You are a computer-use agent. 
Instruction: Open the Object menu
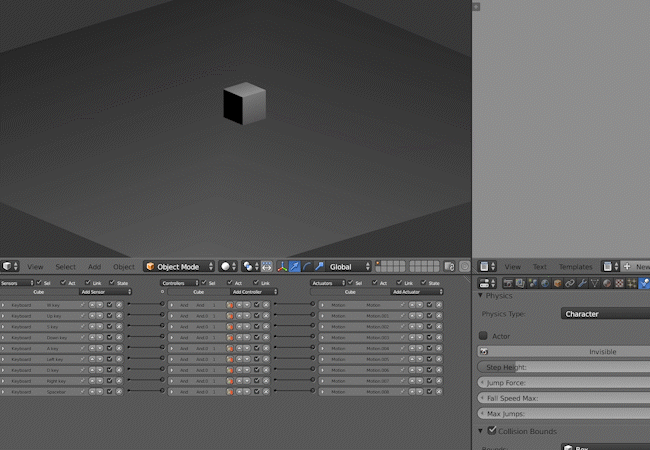click(x=124, y=267)
